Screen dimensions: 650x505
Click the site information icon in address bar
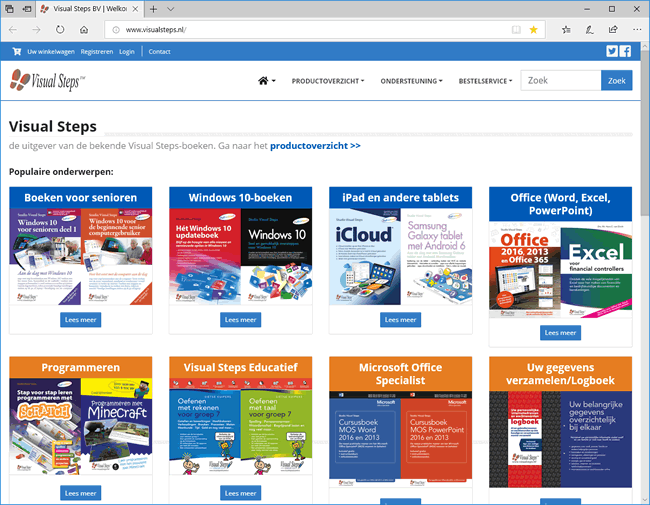pyautogui.click(x=116, y=30)
